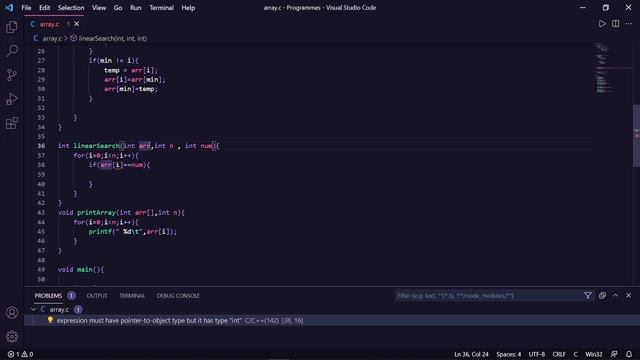This screenshot has height=360, width=640.
Task: Open the Run and Debug view
Action: pos(12,99)
